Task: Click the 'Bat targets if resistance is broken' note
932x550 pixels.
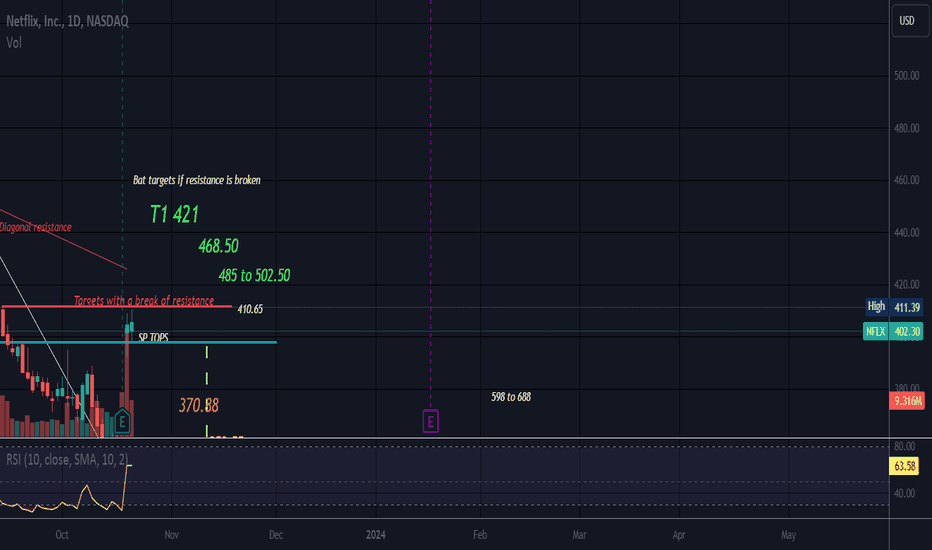Action: pos(197,180)
